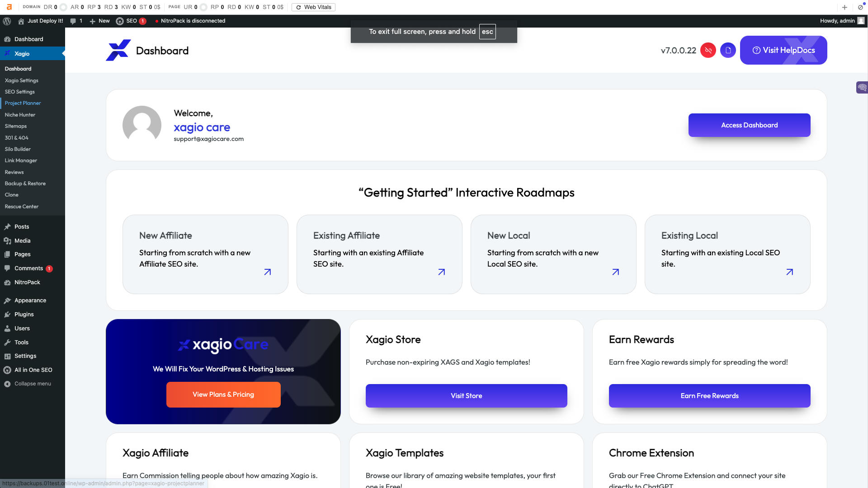Click NitroPack is disconnected status

190,21
